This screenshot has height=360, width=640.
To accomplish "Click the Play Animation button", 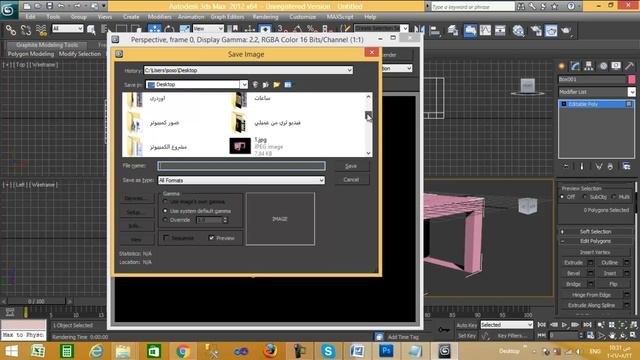I will click(x=564, y=325).
